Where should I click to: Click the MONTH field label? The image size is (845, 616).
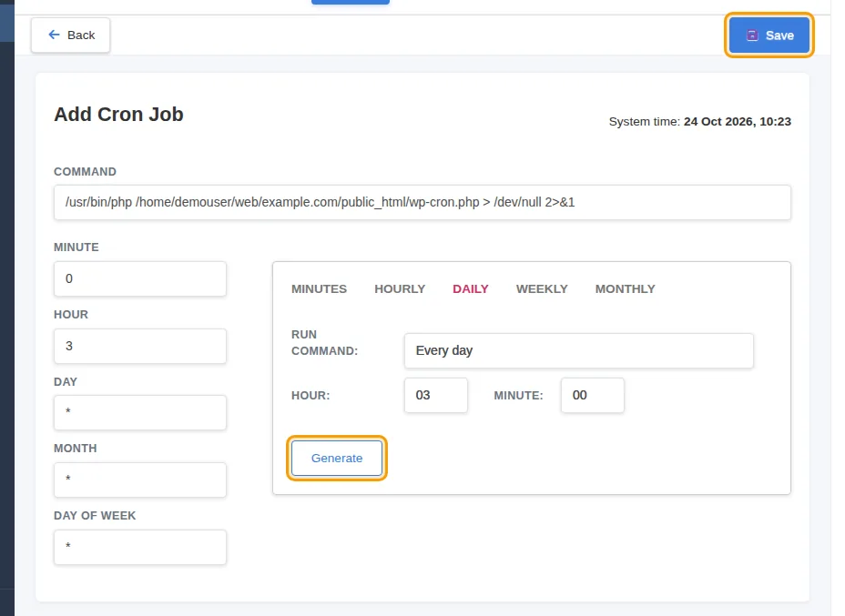76,449
